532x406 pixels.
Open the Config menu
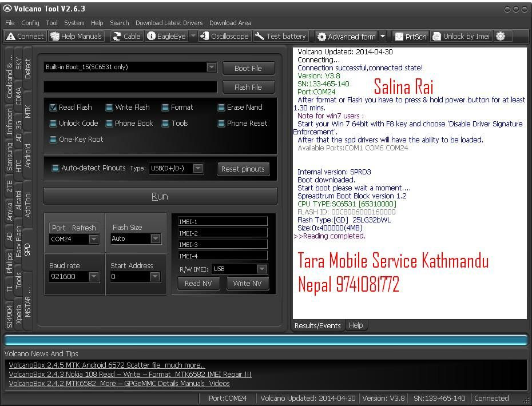click(x=30, y=23)
